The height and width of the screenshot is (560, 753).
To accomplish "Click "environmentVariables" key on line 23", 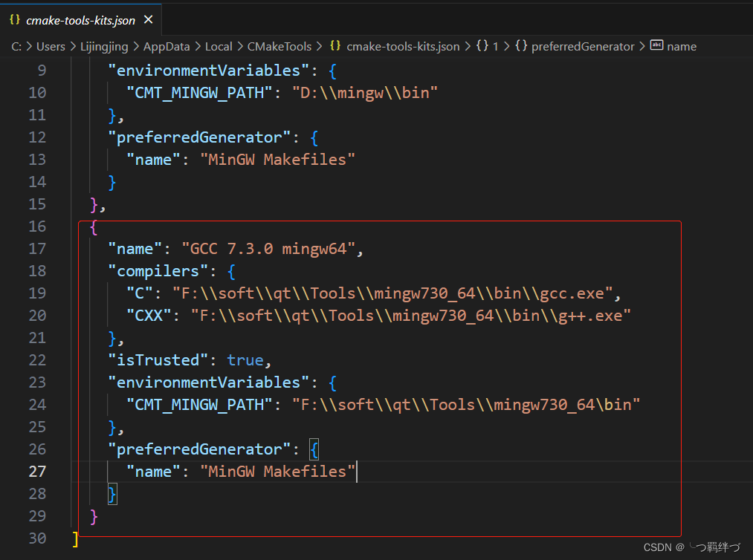I will (x=208, y=382).
